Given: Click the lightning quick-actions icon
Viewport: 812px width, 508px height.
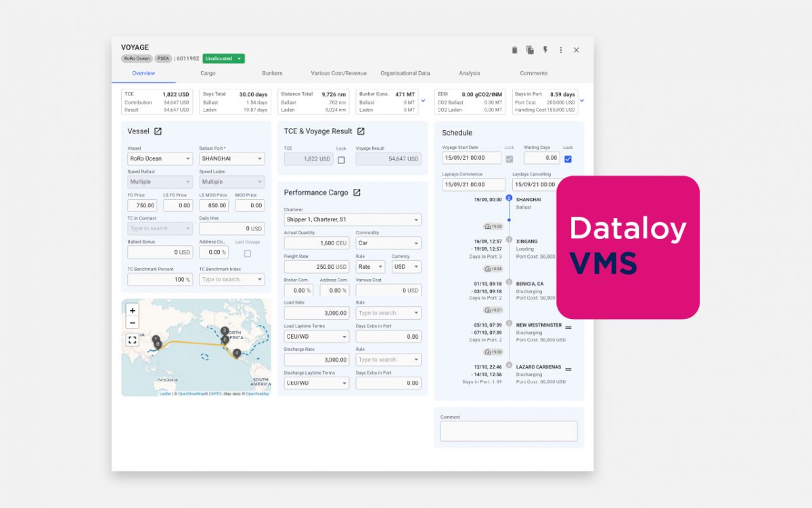Looking at the screenshot, I should 545,49.
